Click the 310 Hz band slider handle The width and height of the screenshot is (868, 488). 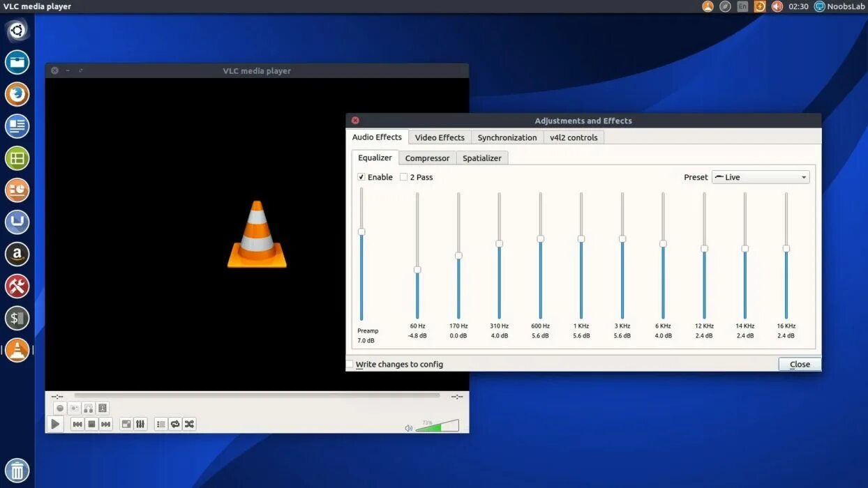pos(499,243)
